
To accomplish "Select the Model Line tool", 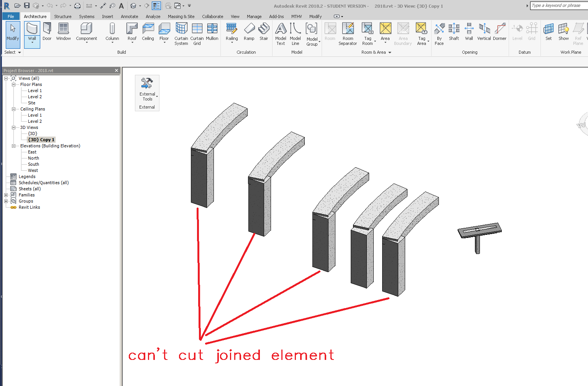I will 295,34.
